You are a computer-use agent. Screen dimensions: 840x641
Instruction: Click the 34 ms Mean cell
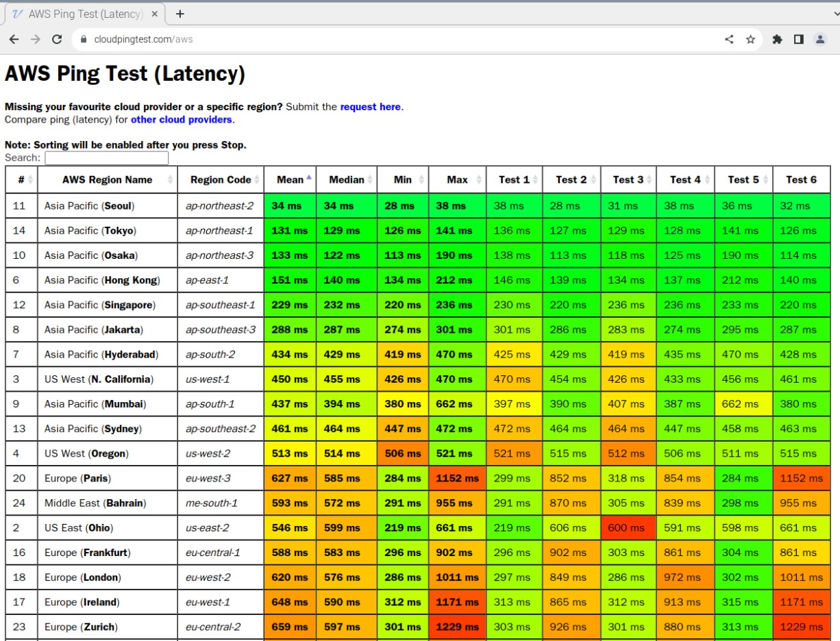pyautogui.click(x=290, y=205)
